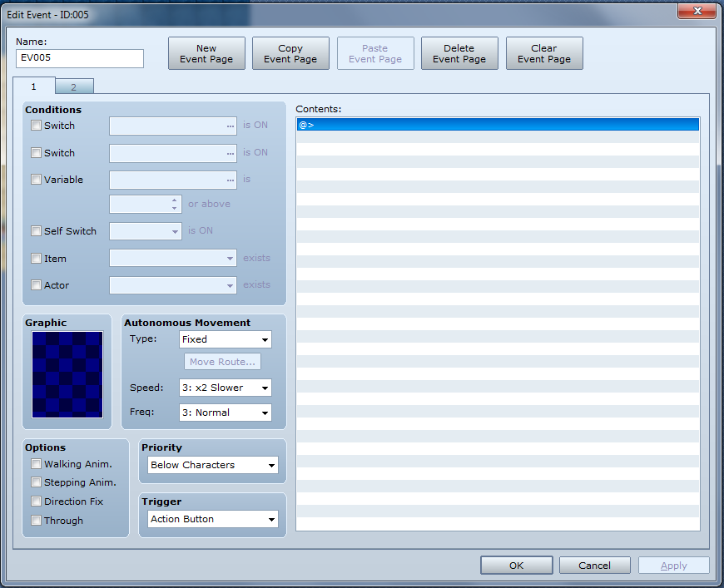
Task: Delete the current event page
Action: click(x=459, y=53)
